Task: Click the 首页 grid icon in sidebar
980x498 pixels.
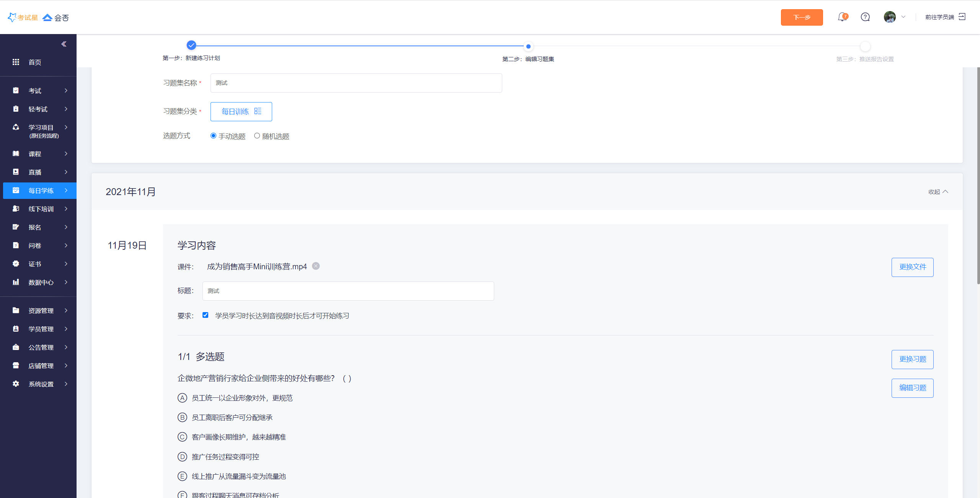Action: pos(16,62)
